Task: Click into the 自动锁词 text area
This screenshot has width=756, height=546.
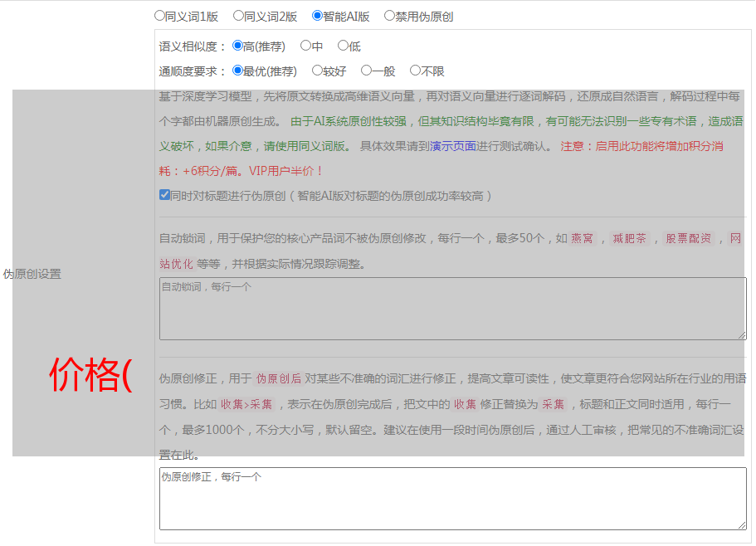Action: [x=452, y=309]
